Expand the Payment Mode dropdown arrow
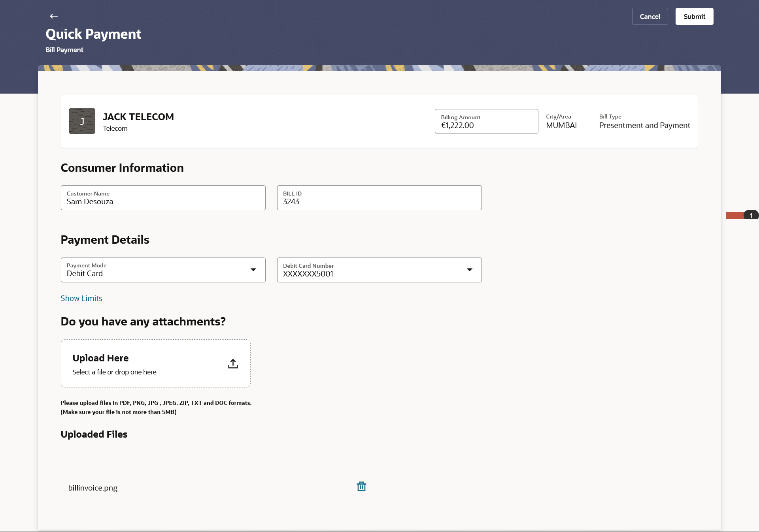The height and width of the screenshot is (532, 759). tap(253, 270)
